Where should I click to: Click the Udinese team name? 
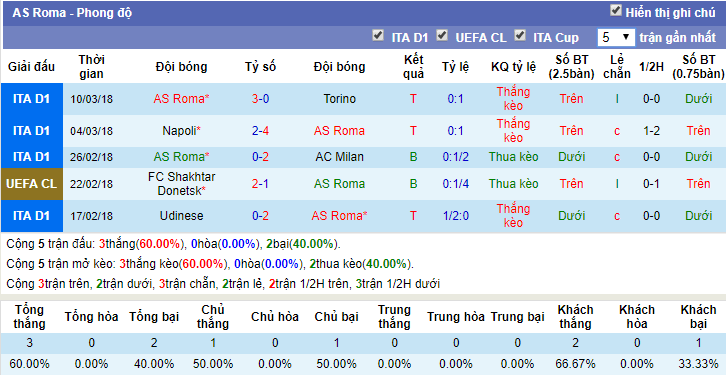[182, 216]
